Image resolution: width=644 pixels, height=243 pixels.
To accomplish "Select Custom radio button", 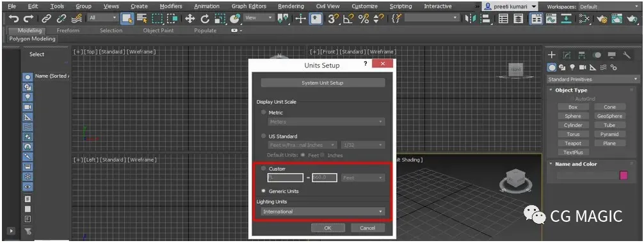I will pyautogui.click(x=263, y=169).
